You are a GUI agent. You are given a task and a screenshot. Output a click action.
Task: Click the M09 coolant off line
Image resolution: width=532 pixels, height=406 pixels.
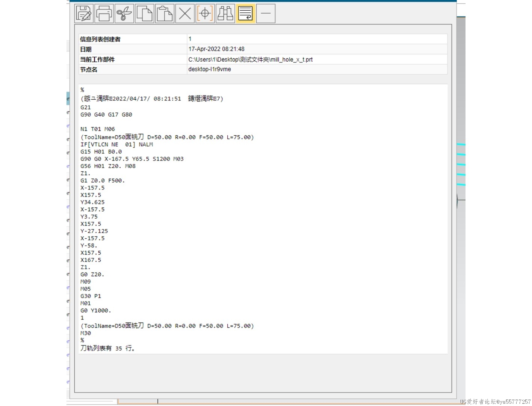click(x=86, y=282)
